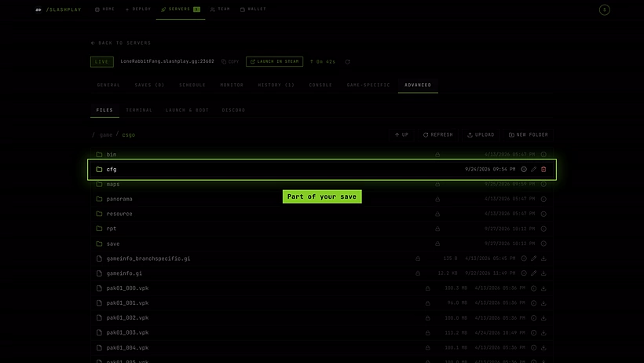The height and width of the screenshot is (363, 644).
Task: Refresh the file listing
Action: 437,135
